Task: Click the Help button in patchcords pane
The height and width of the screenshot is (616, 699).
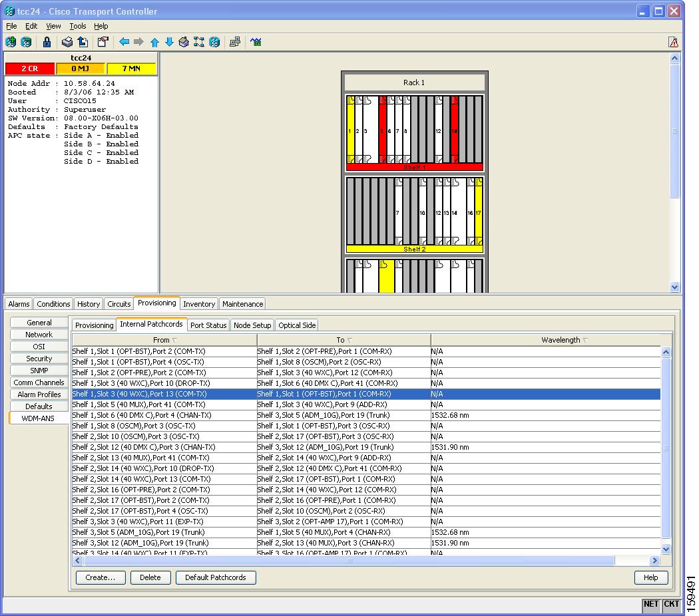Action: (x=651, y=577)
